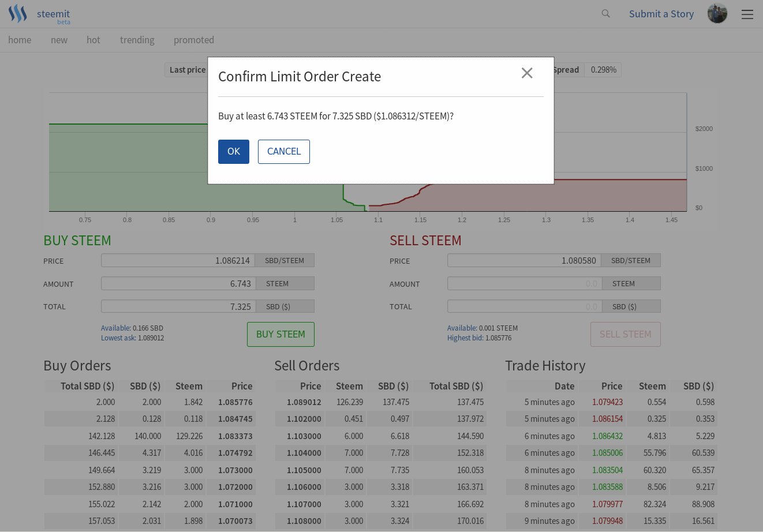
Task: Close the Confirm Limit Order dialog
Action: [527, 73]
